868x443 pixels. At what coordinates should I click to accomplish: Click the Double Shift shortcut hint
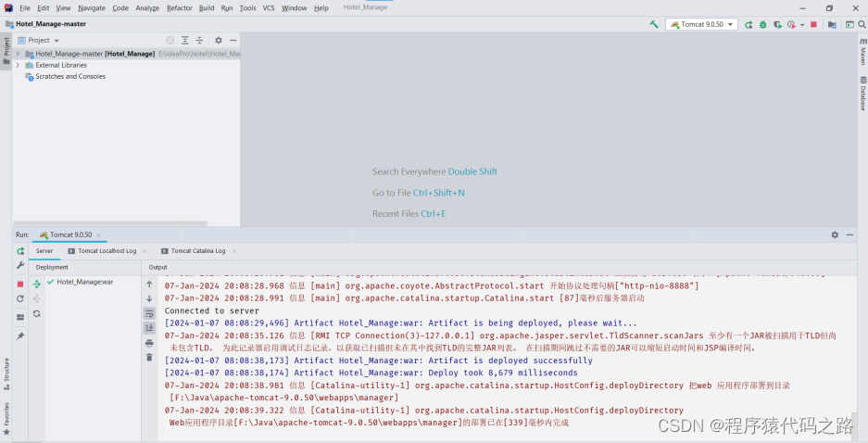pos(472,171)
